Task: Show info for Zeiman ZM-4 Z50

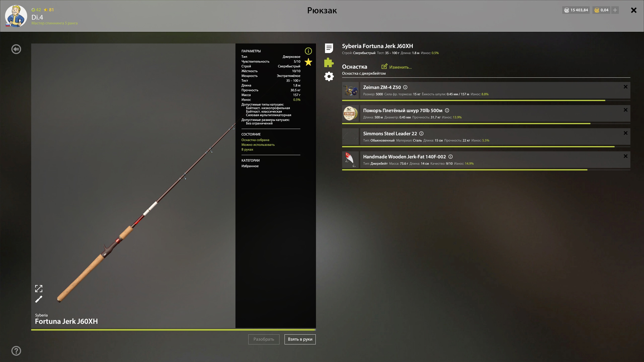Action: (x=405, y=87)
